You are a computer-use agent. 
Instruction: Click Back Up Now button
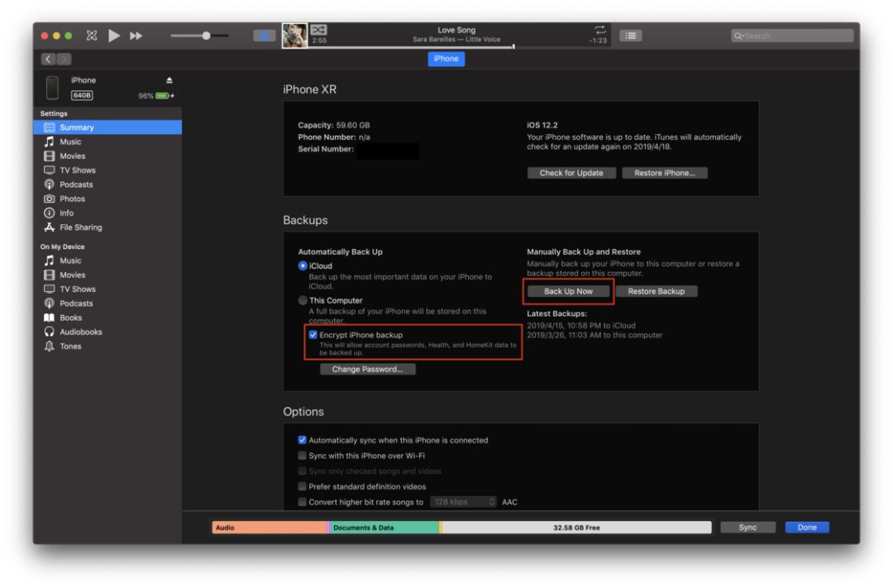[x=568, y=291]
